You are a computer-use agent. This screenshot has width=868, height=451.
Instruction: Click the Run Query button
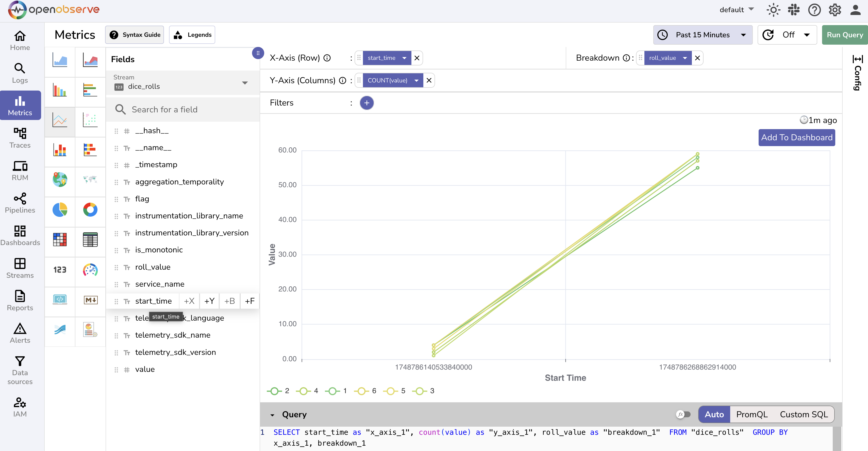(844, 35)
